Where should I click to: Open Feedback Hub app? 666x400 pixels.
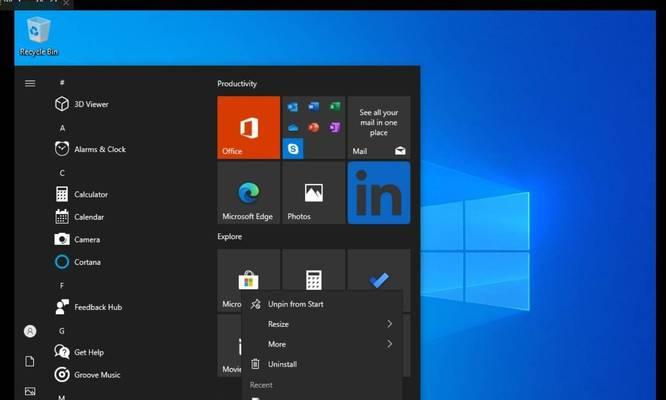[x=88, y=307]
